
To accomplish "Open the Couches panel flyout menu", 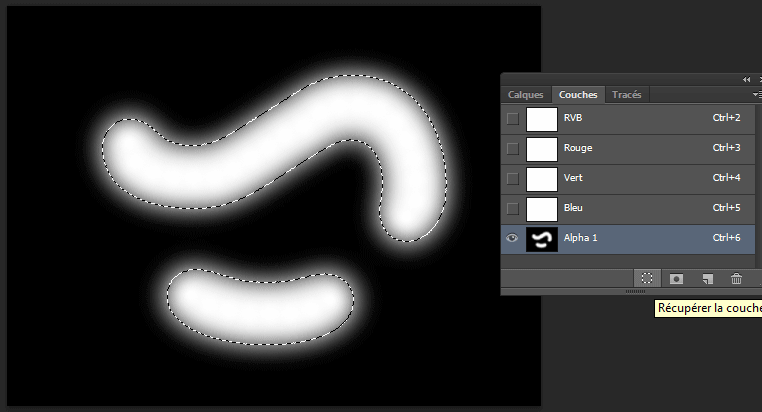I will (x=757, y=94).
